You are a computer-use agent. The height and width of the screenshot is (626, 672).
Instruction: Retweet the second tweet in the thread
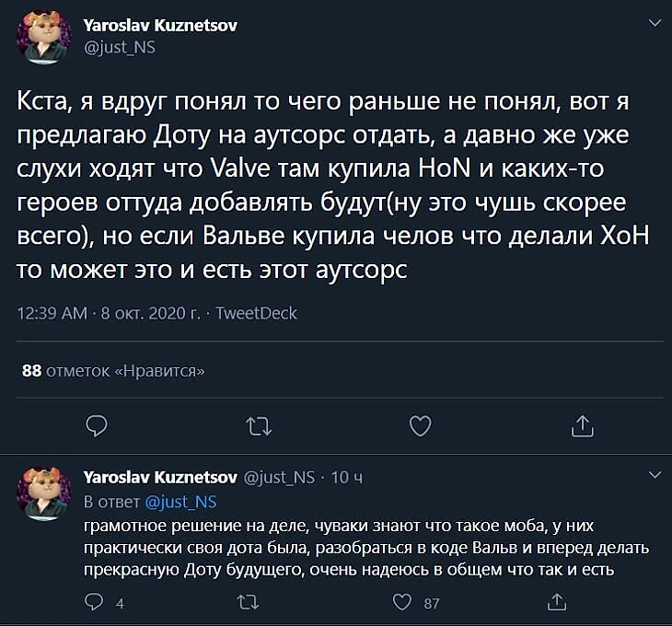click(247, 603)
